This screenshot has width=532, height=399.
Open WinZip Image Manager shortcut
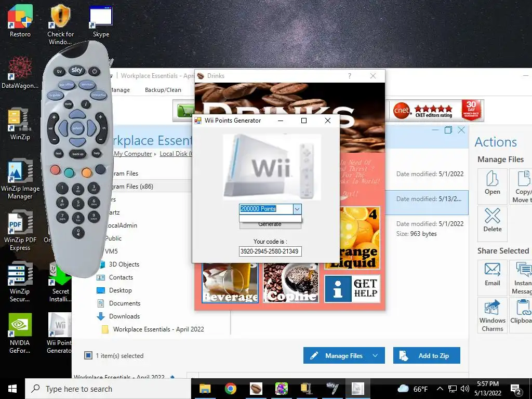[x=20, y=179]
